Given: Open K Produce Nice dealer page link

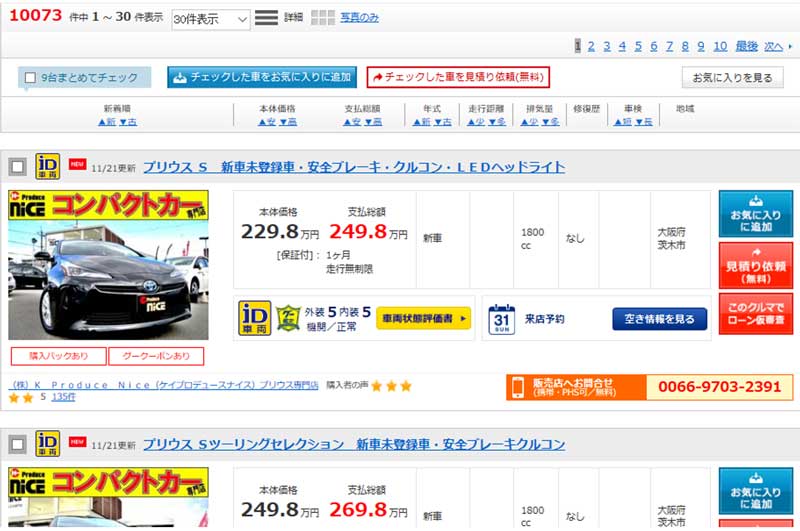Looking at the screenshot, I should 163,385.
